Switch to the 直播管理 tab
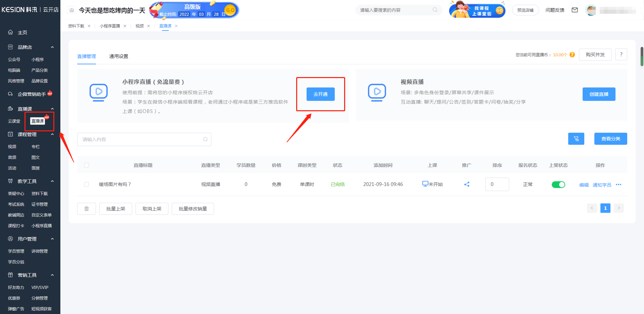Viewport: 644px width, 314px height. click(87, 56)
